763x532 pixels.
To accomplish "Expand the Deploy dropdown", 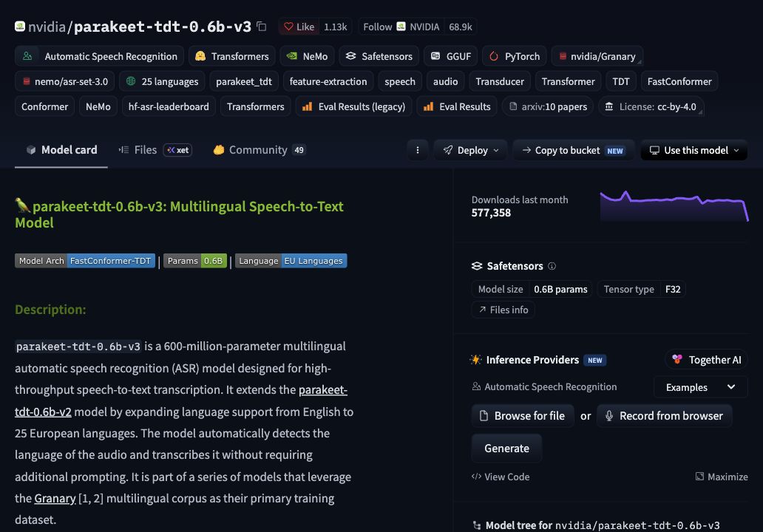I will [470, 150].
